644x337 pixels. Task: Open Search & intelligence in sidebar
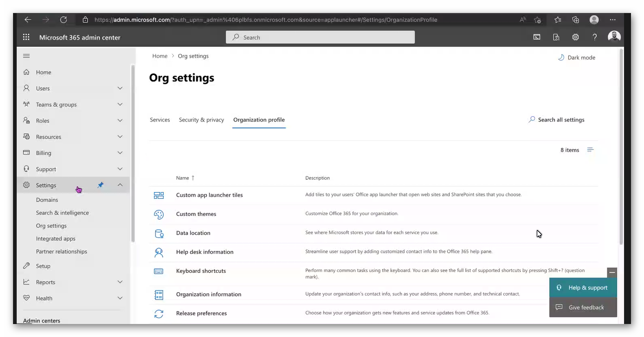pos(62,213)
